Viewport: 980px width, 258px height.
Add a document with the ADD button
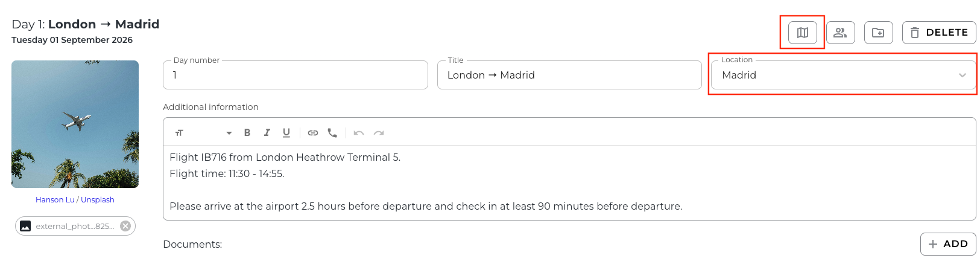[948, 244]
